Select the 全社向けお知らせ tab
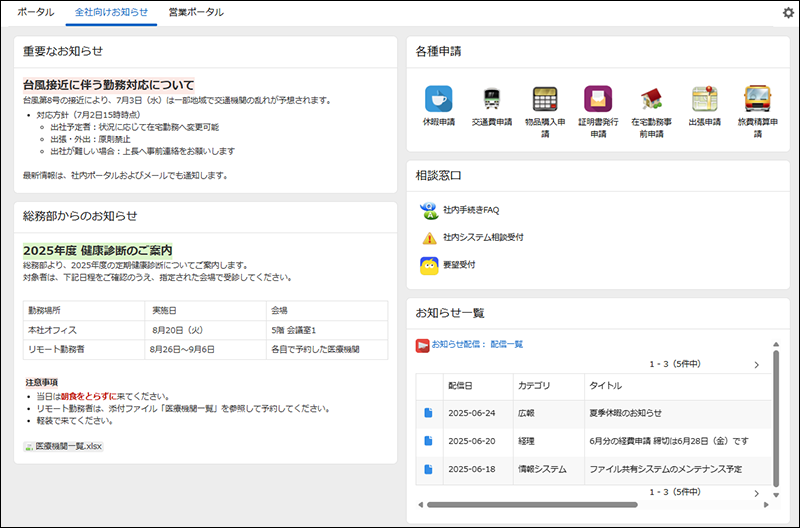This screenshot has height=528, width=800. pyautogui.click(x=111, y=12)
